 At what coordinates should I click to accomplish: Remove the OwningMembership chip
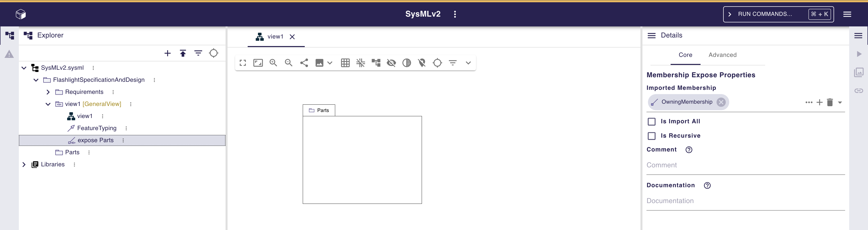pyautogui.click(x=721, y=102)
